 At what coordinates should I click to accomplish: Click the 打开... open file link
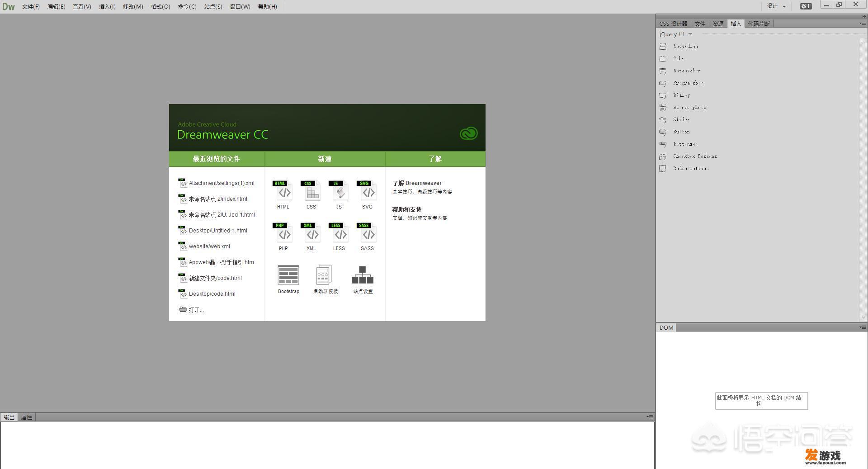(x=191, y=310)
